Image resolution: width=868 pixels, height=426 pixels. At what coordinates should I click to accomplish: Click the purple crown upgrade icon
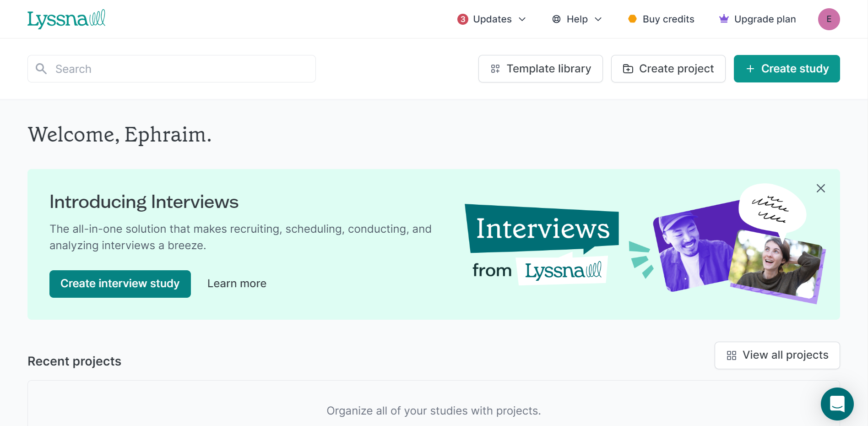point(724,19)
